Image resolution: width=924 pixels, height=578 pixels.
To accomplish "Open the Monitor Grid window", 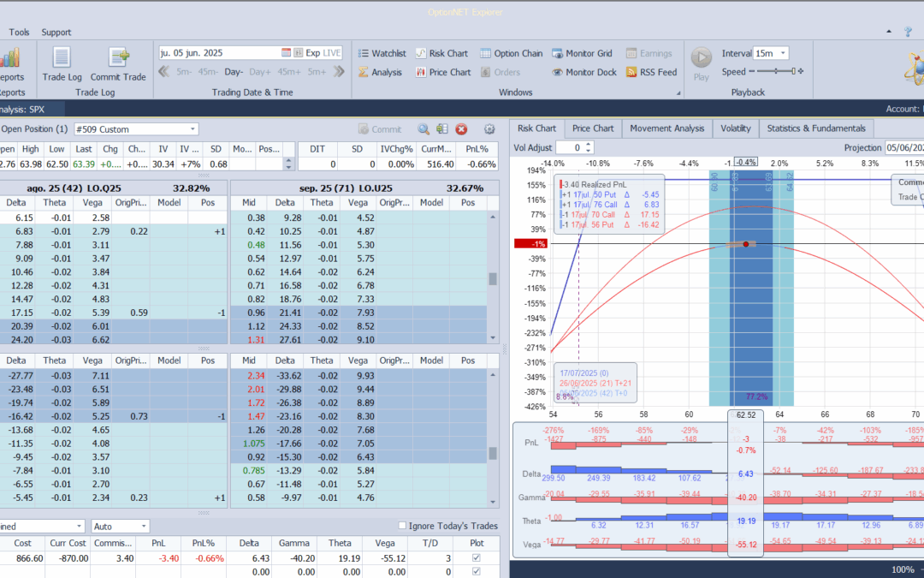I will [x=582, y=53].
